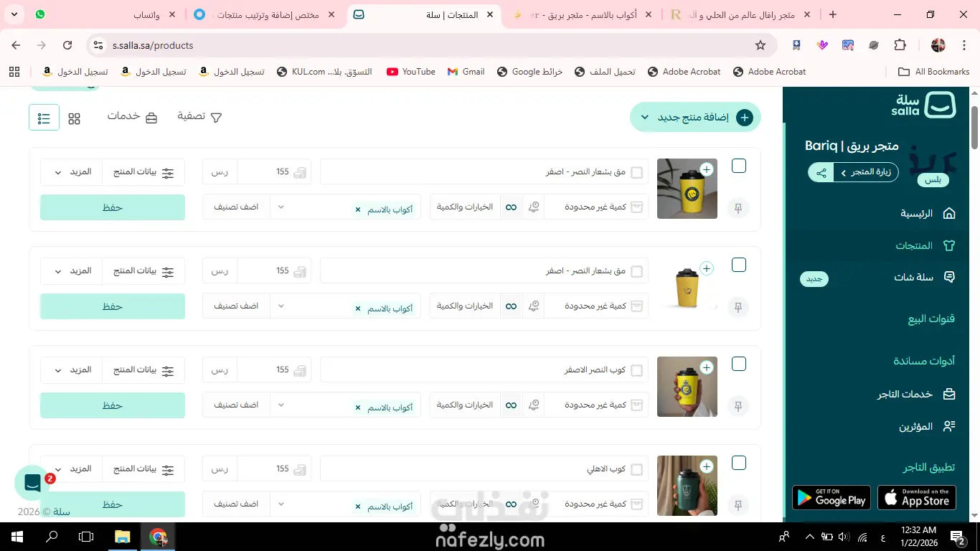Select the كوب الاهلي product checkbox
This screenshot has height=551, width=980.
tap(739, 463)
